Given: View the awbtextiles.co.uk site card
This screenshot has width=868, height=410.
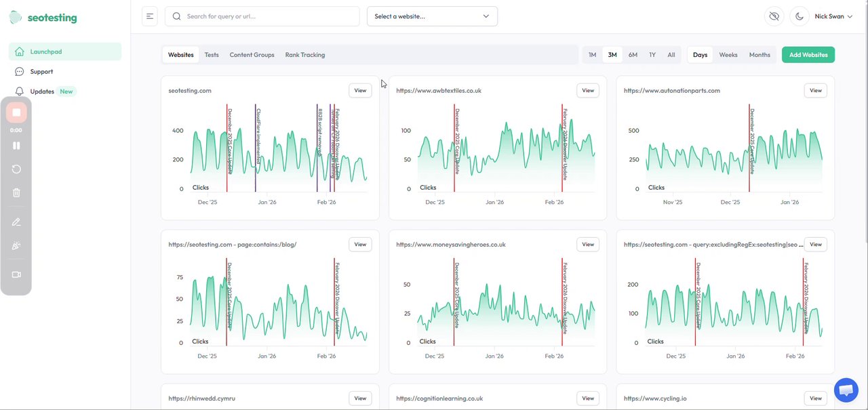Looking at the screenshot, I should pos(588,90).
